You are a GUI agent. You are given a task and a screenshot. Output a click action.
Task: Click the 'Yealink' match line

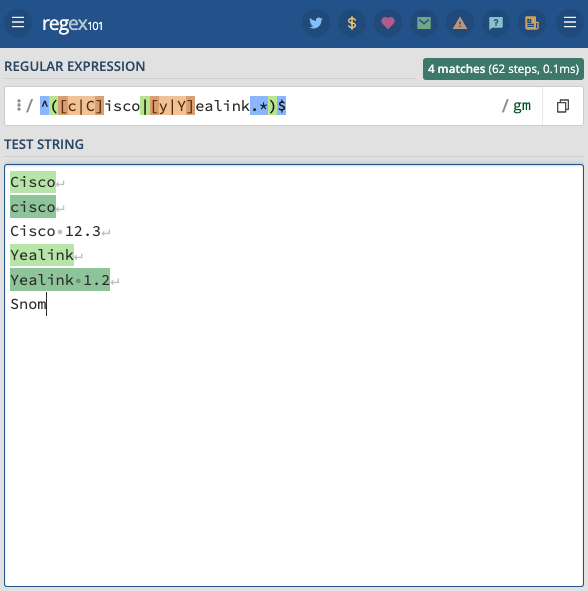[x=42, y=255]
